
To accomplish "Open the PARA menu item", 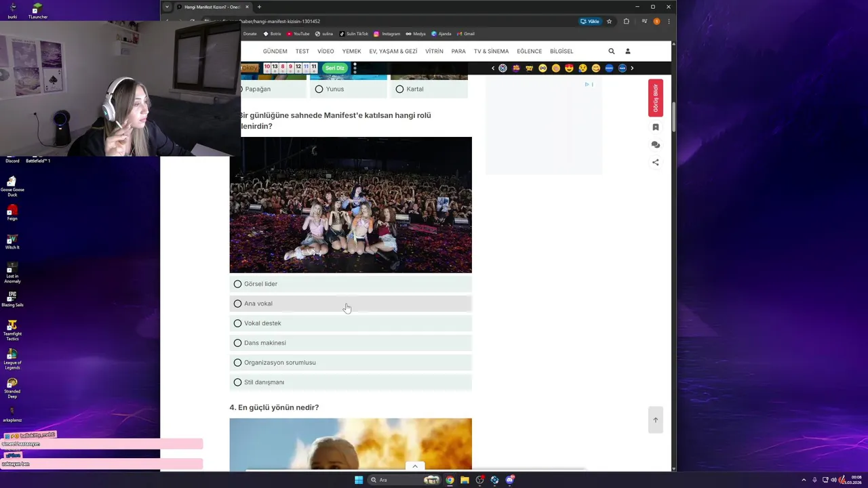I will click(458, 51).
